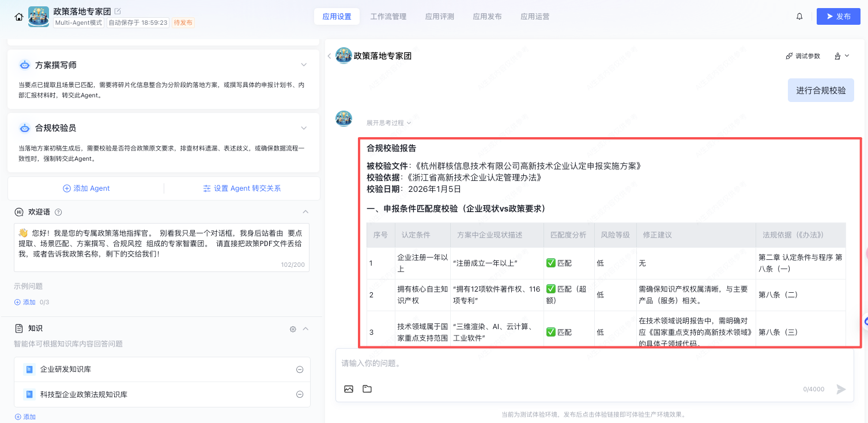Click the send message arrow icon

click(x=841, y=390)
